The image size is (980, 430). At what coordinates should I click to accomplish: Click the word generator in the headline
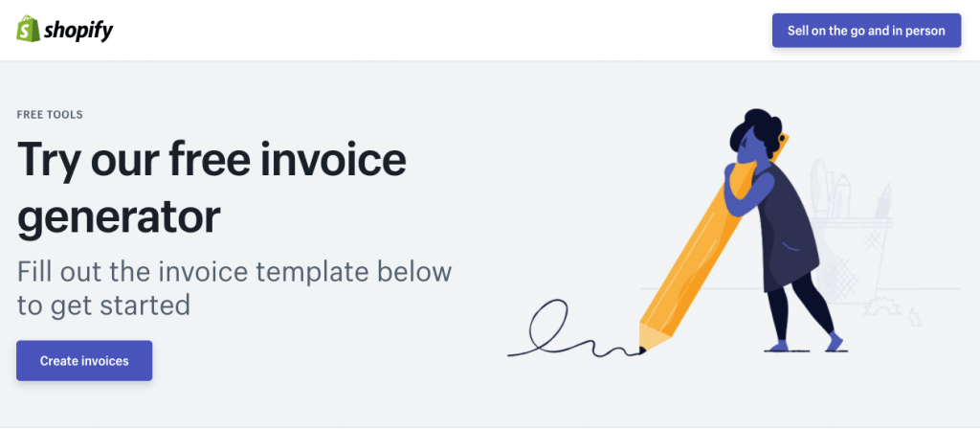tap(119, 216)
